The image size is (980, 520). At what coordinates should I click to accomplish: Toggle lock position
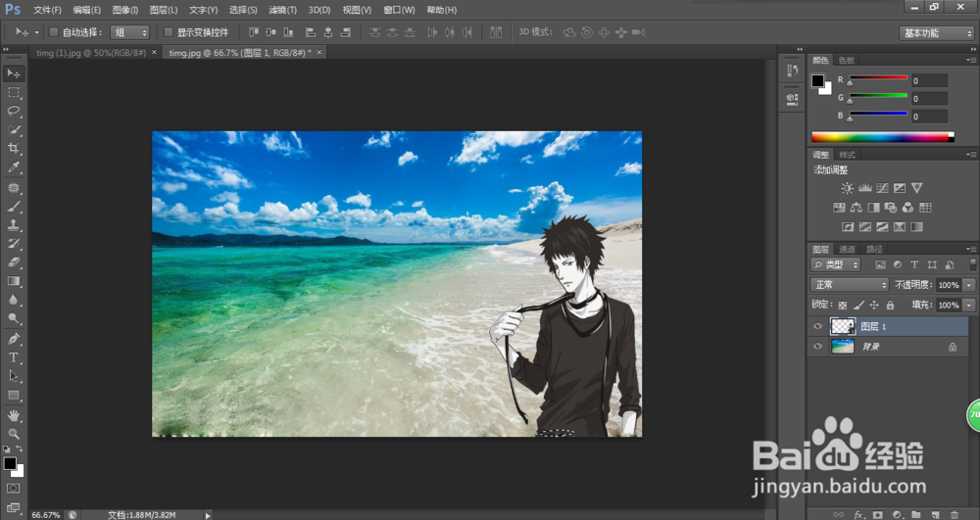(874, 306)
